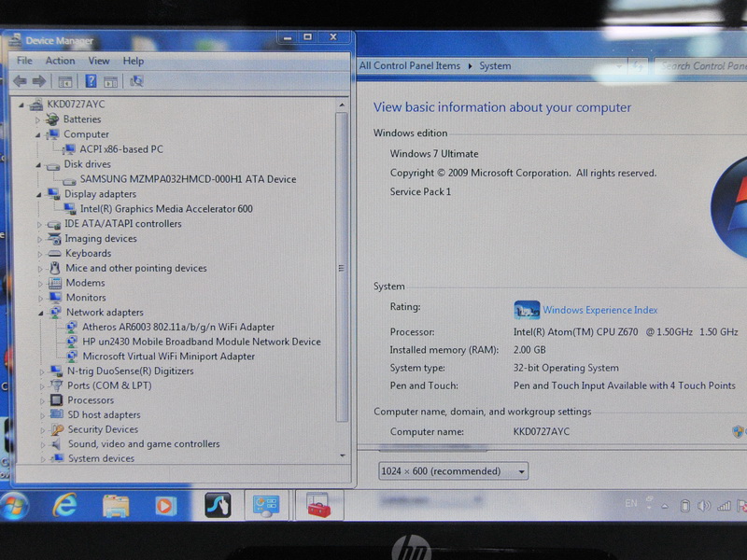Select the ACPI x86-based PC device
This screenshot has height=560, width=747.
click(121, 149)
